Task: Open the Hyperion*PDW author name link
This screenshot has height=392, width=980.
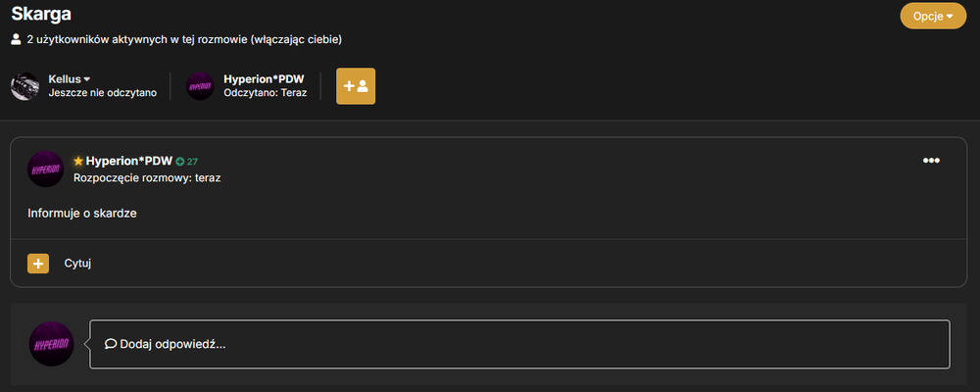Action: coord(129,162)
